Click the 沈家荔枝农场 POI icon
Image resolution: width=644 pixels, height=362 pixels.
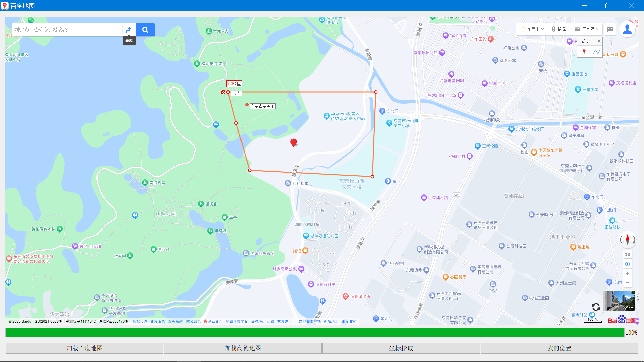[246, 253]
